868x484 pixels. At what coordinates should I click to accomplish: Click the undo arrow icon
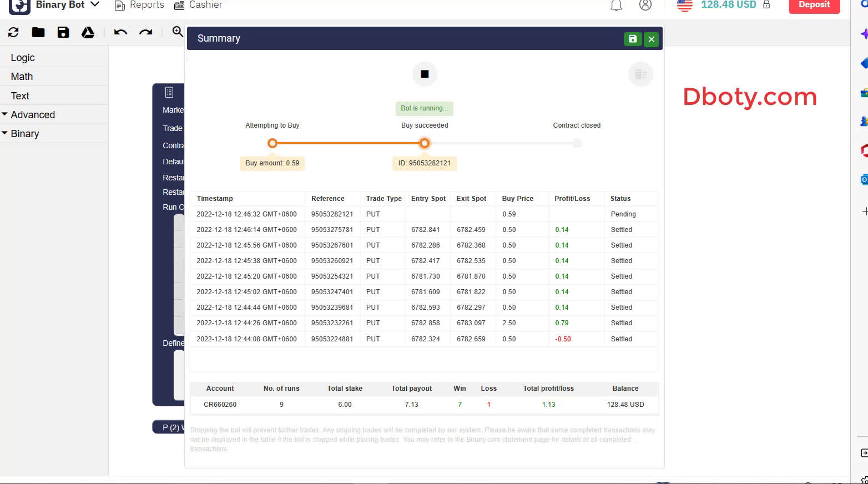(120, 32)
